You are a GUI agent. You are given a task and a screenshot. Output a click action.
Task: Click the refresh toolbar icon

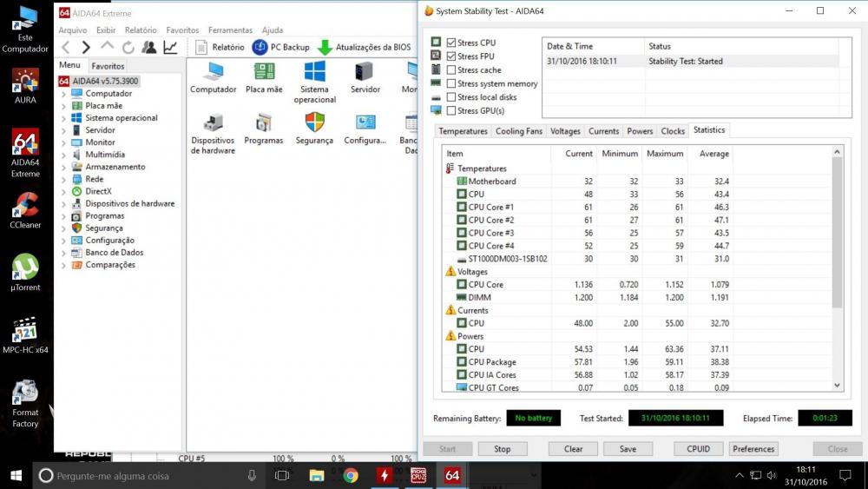coord(128,48)
